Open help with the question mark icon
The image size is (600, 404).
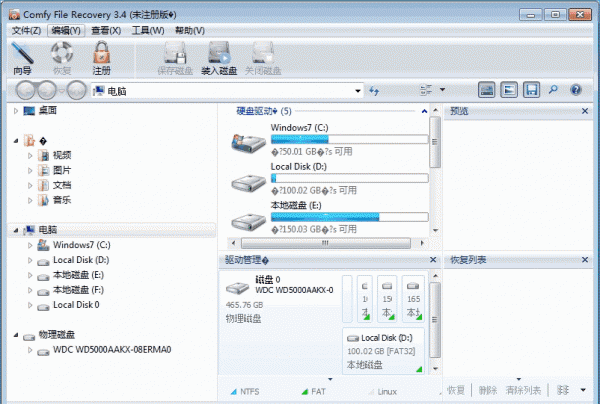[576, 90]
